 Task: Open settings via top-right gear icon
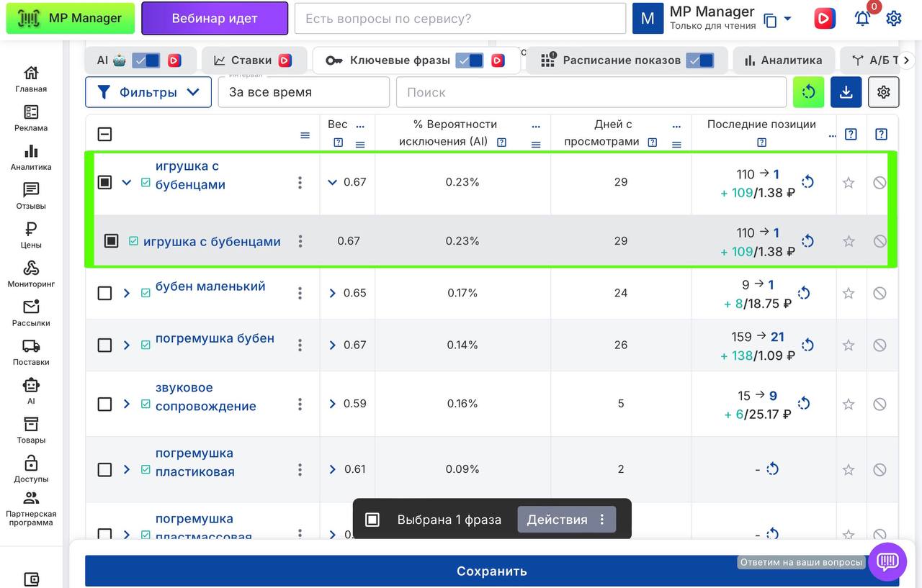click(x=894, y=19)
